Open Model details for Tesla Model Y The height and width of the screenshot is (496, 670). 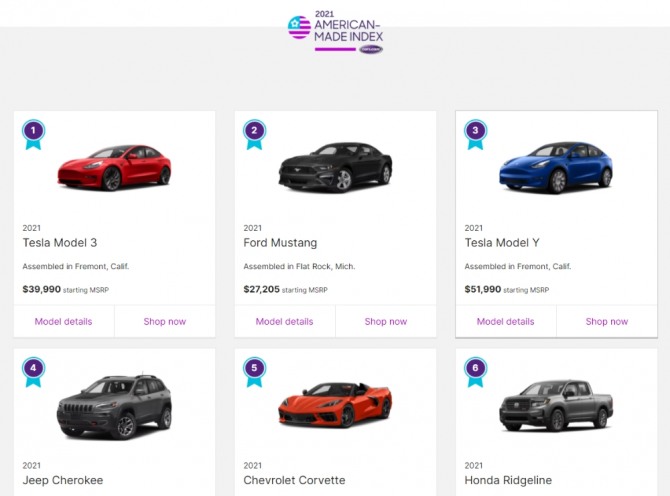505,322
